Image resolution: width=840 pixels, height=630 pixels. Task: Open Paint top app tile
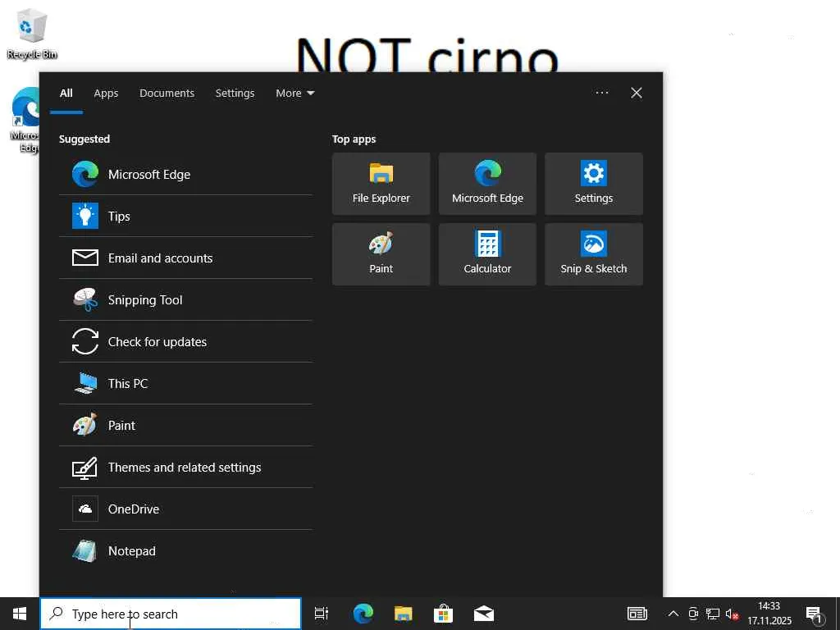[381, 254]
